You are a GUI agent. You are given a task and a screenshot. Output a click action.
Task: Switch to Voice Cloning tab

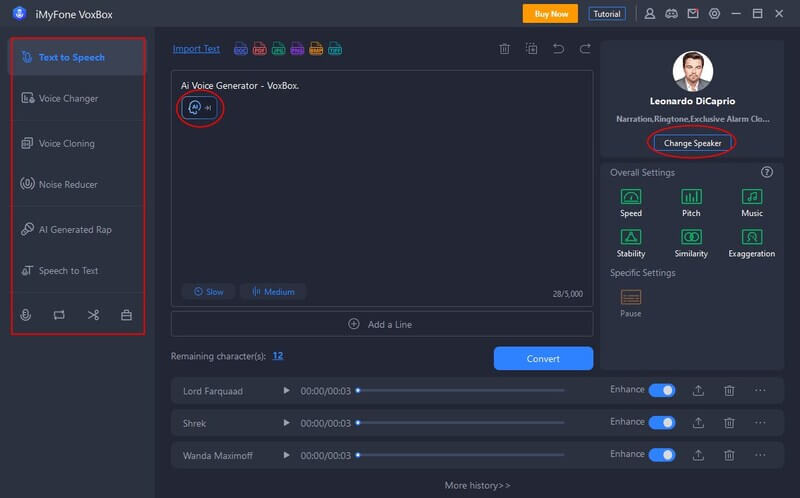pos(78,143)
